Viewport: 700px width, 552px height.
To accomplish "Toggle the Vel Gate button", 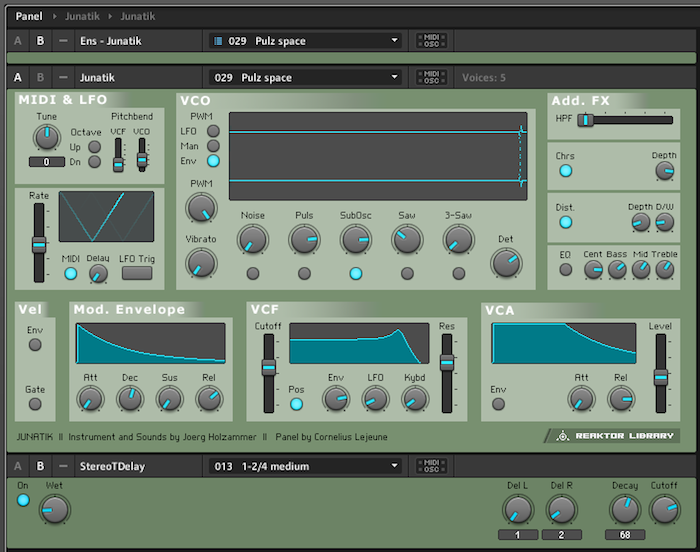I will [x=35, y=404].
